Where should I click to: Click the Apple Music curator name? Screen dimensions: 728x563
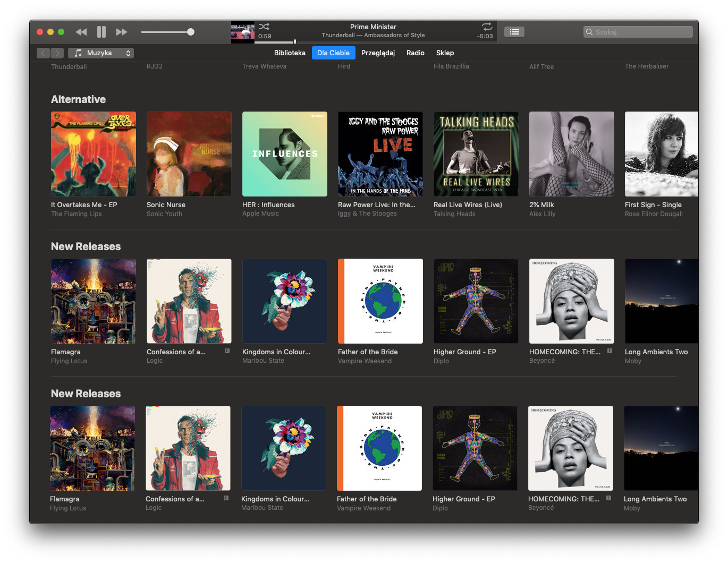(x=260, y=214)
